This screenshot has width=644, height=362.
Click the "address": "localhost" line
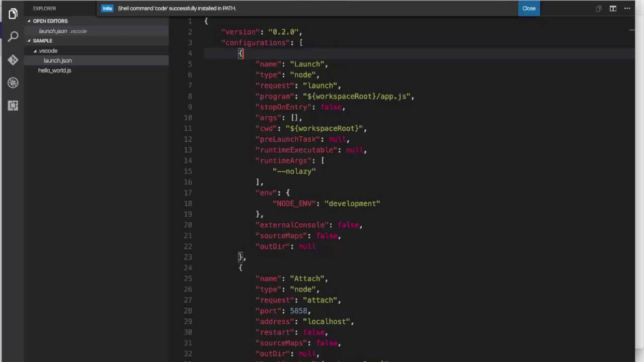[x=305, y=322]
